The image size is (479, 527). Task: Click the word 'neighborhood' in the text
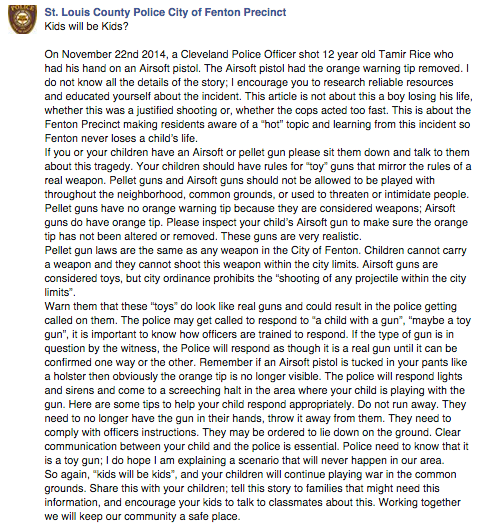(150, 195)
